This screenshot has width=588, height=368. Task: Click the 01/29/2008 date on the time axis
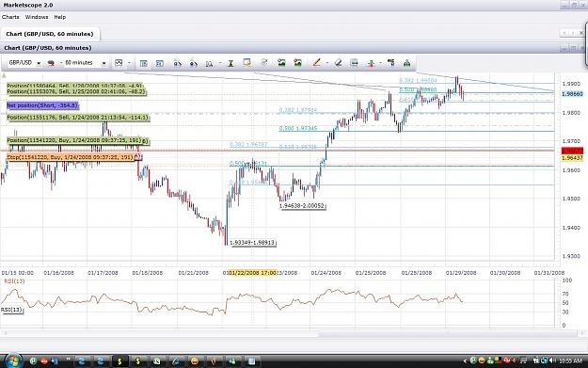click(x=461, y=273)
